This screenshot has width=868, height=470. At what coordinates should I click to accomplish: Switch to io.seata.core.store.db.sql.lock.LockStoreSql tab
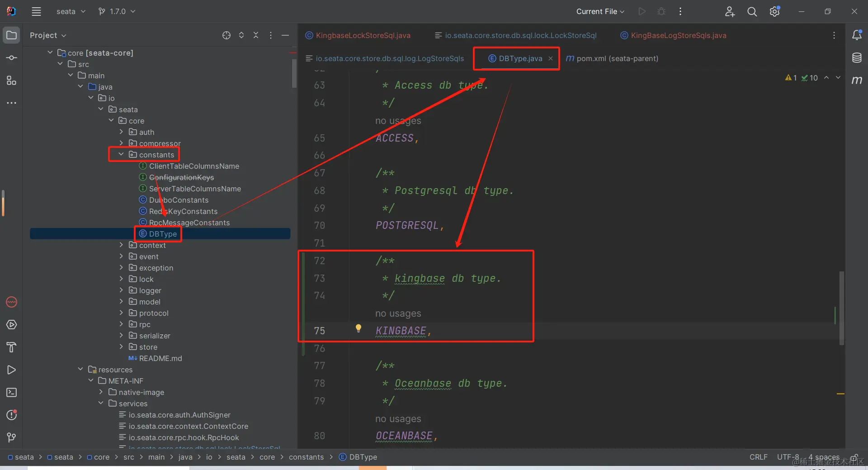tap(515, 35)
